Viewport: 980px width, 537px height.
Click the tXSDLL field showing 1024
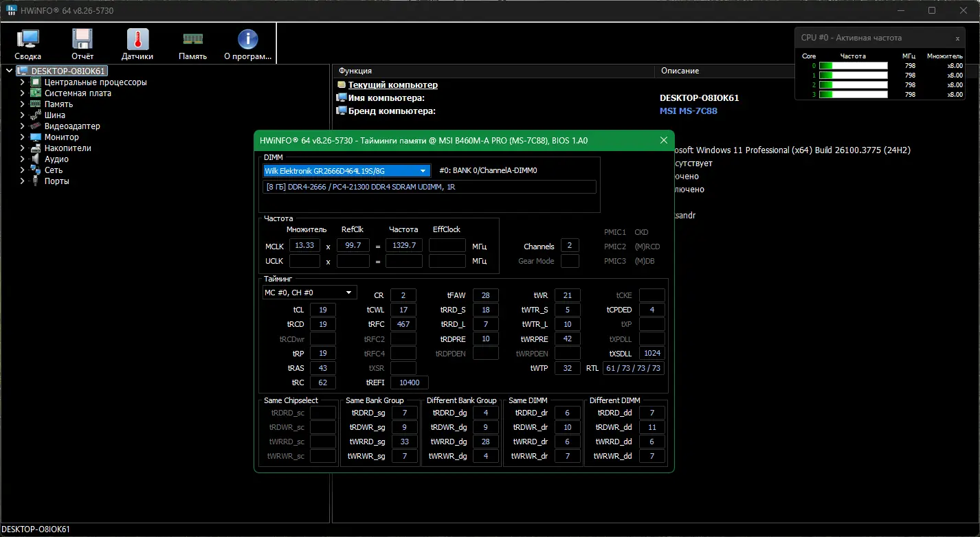coord(652,353)
